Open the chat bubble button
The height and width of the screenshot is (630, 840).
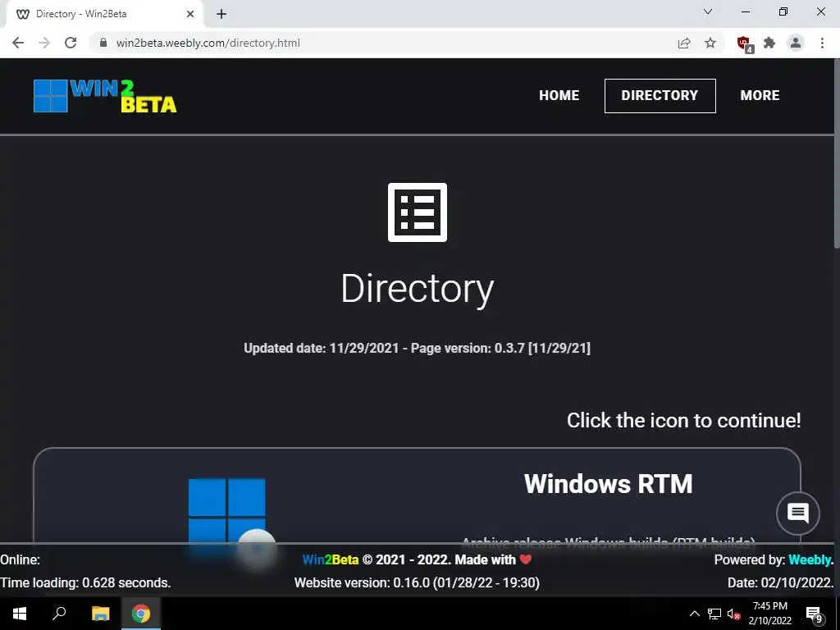[797, 514]
